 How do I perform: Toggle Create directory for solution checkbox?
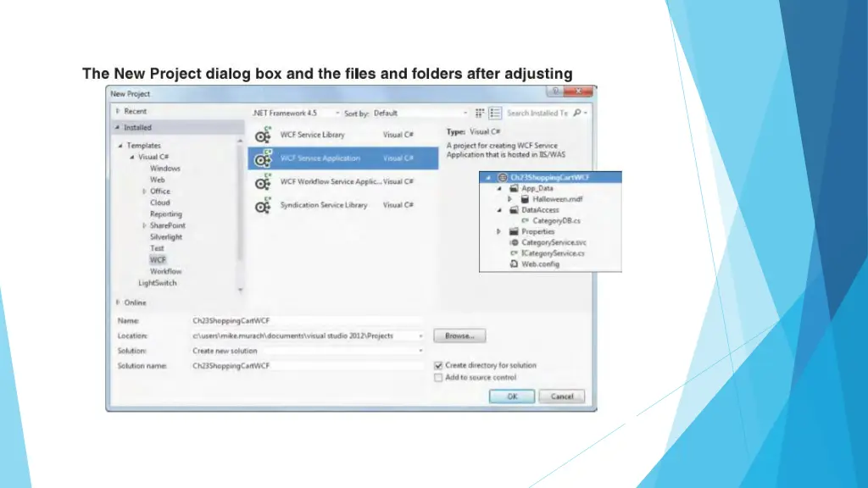(438, 366)
